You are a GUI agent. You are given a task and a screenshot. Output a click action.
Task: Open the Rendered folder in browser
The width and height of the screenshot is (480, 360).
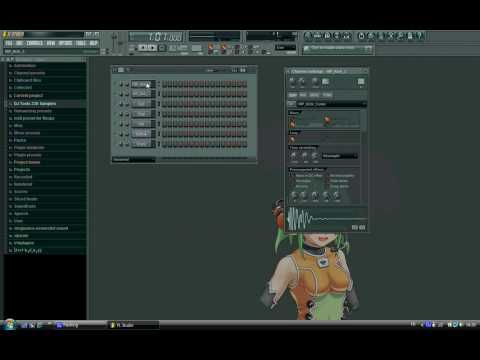point(23,184)
